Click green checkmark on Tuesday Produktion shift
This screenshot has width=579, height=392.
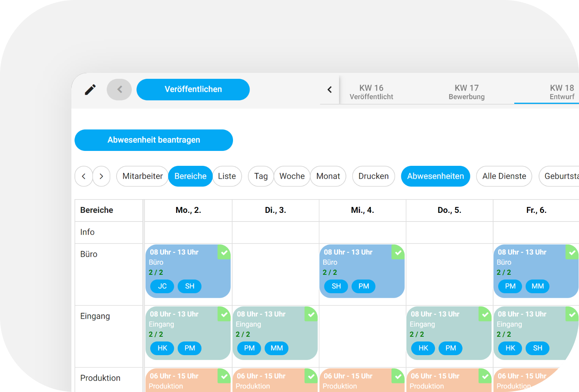(311, 376)
